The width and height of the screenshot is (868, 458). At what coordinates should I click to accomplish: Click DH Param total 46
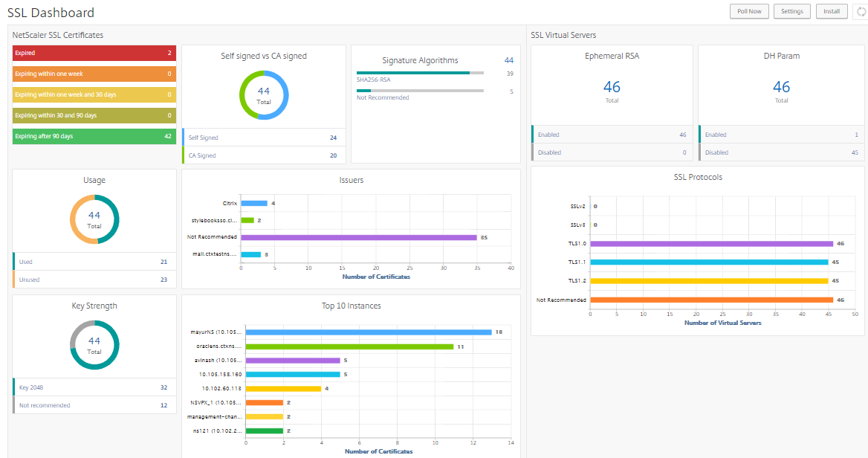click(x=781, y=87)
